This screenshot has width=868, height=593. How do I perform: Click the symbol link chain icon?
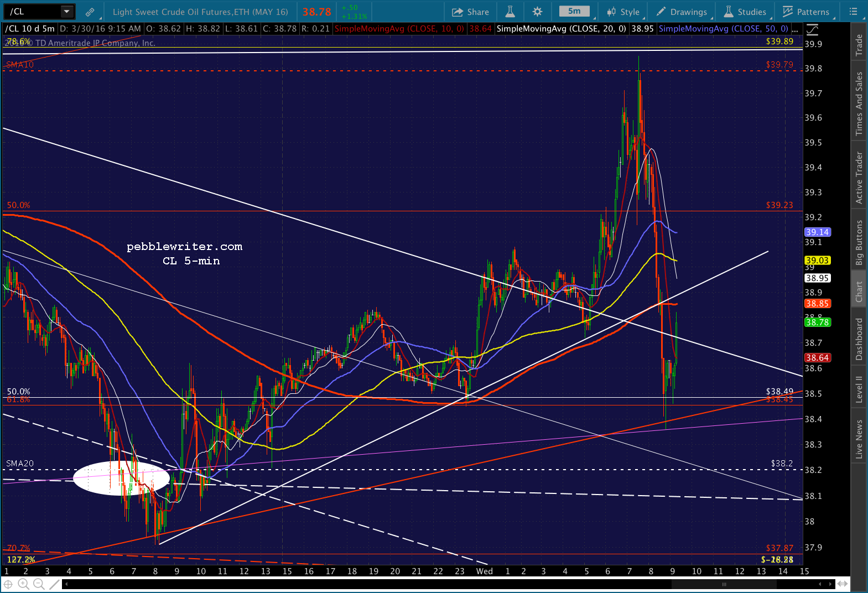coord(90,12)
